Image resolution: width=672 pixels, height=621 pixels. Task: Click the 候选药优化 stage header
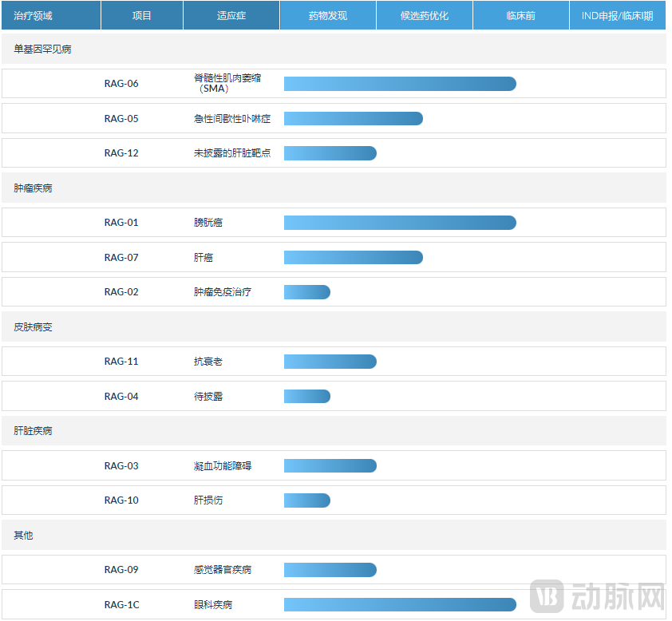(424, 15)
